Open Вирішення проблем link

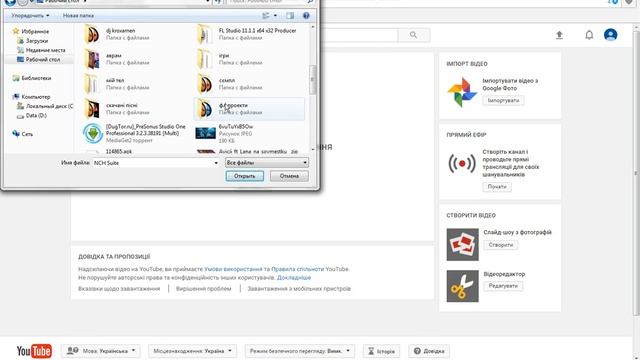point(203,289)
